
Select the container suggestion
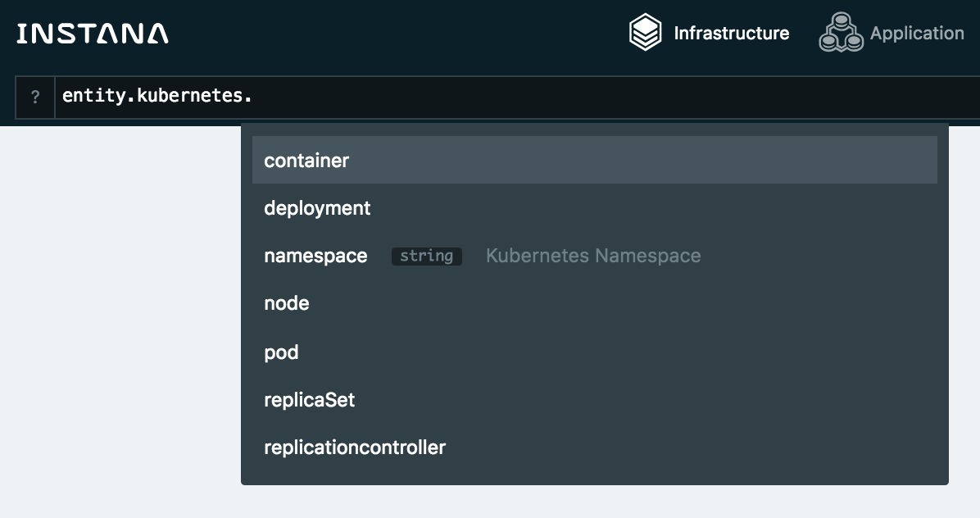(x=594, y=160)
